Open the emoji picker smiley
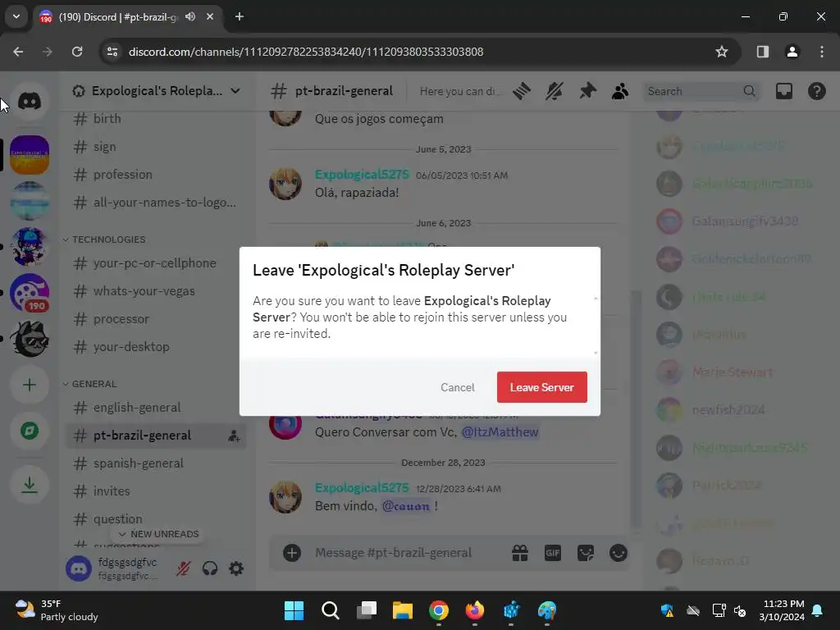 (619, 553)
